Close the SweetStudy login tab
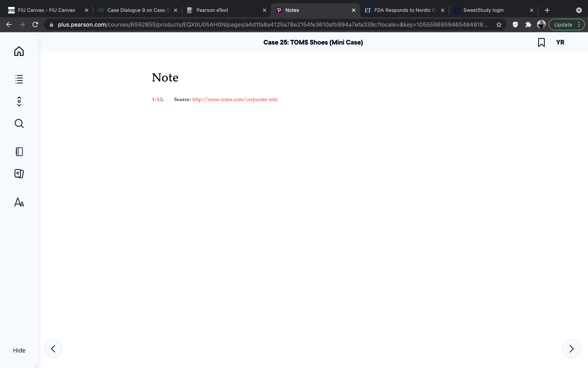This screenshot has width=588, height=368. click(x=532, y=10)
